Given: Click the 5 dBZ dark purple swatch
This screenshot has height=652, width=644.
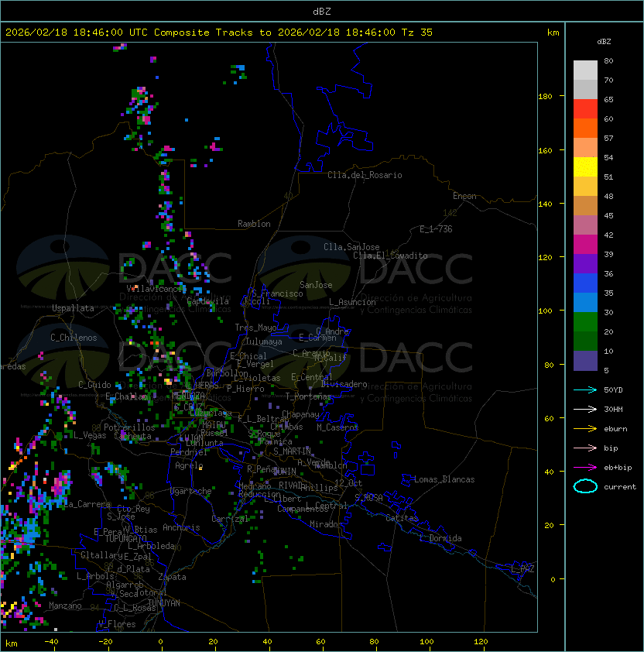Looking at the screenshot, I should pos(585,361).
